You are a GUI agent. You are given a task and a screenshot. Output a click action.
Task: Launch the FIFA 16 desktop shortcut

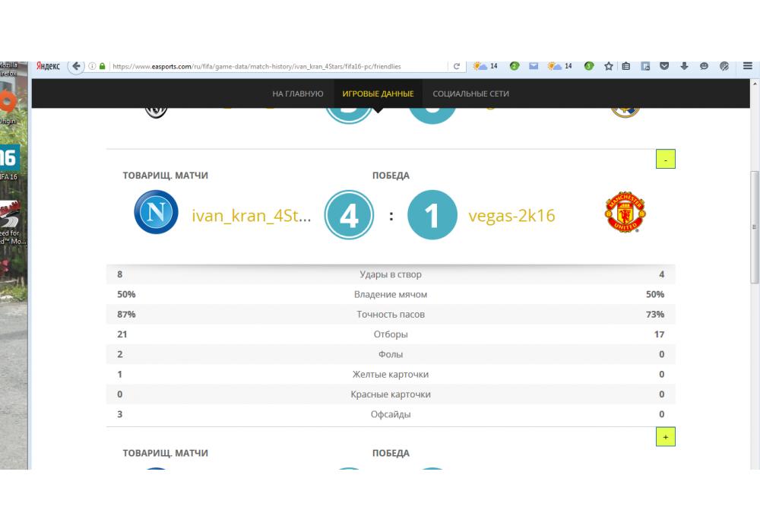tap(10, 163)
